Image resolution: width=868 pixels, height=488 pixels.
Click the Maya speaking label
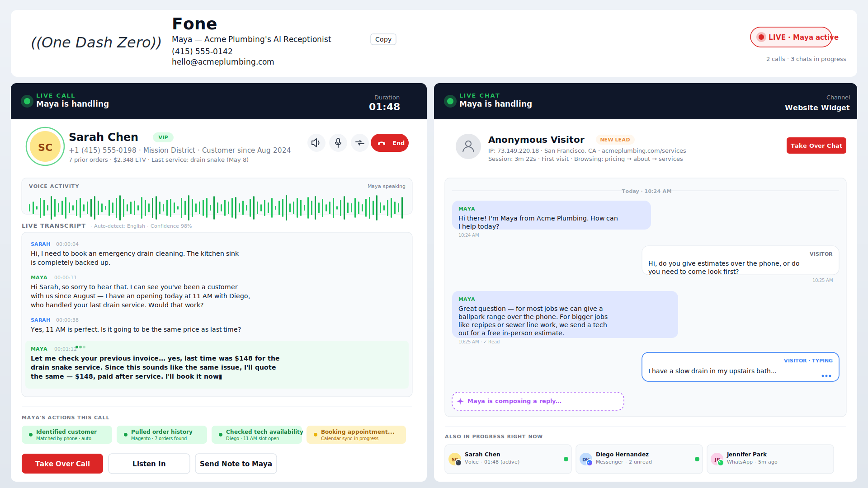[x=386, y=186]
